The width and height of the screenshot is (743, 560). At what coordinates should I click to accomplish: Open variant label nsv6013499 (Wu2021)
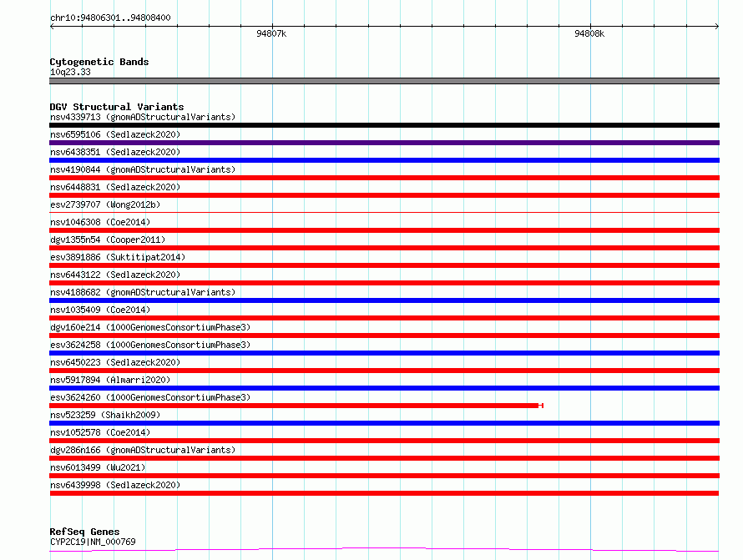point(98,467)
